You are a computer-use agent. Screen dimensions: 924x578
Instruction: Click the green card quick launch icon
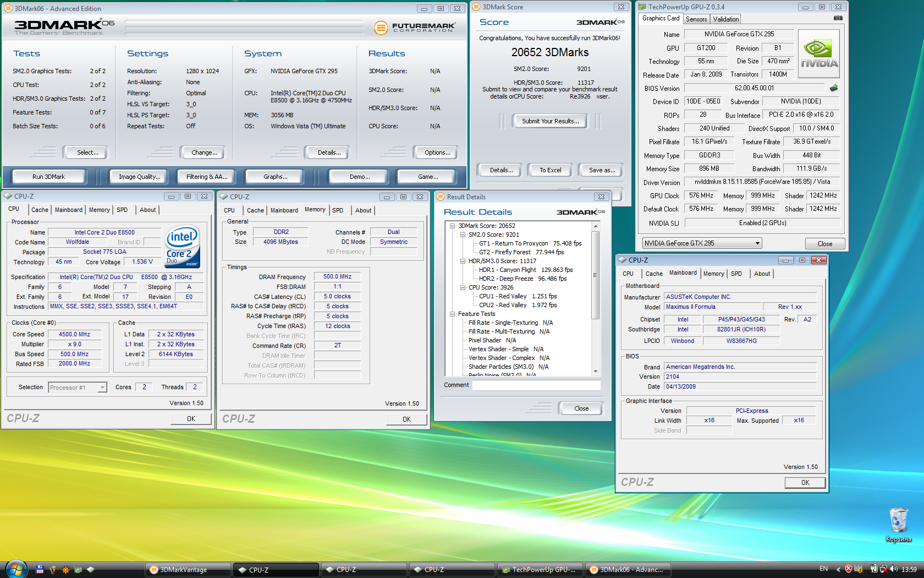(78, 570)
